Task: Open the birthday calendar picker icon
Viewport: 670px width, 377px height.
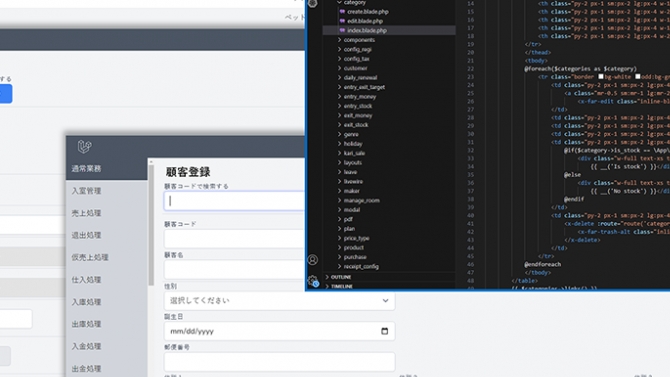Action: [385, 331]
